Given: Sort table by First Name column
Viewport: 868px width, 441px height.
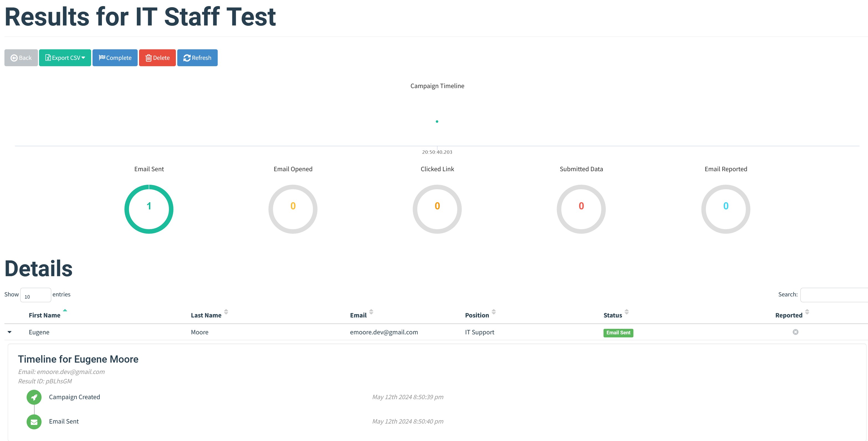Looking at the screenshot, I should click(45, 315).
